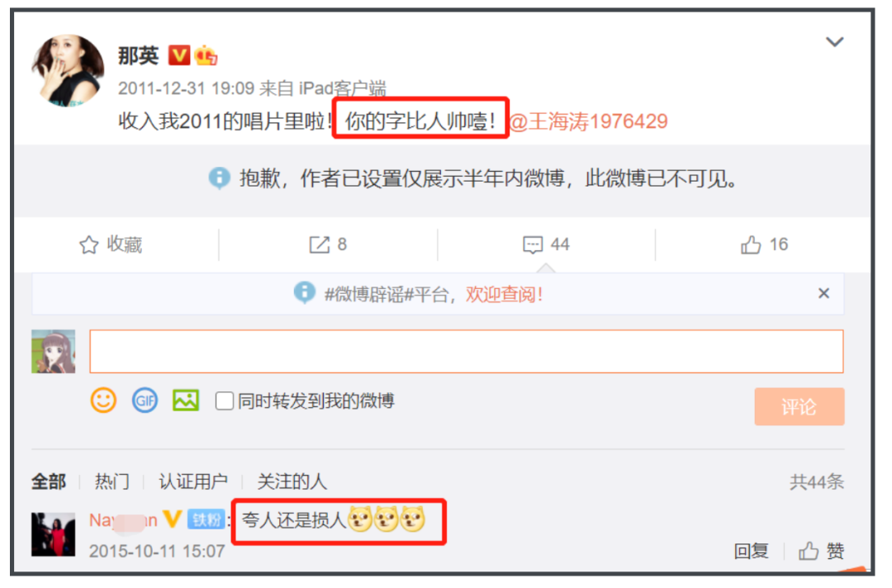
Task: Open the 关注的人 comments tab
Action: tap(292, 481)
